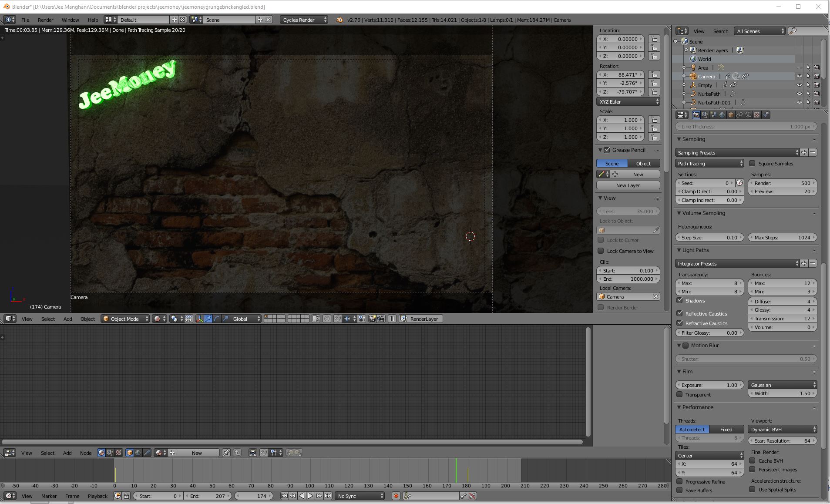
Task: Delete keyframe with crossed key icon
Action: pyautogui.click(x=472, y=496)
